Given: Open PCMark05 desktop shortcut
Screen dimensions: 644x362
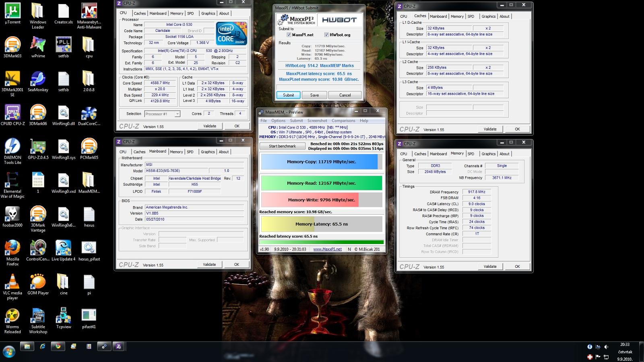Looking at the screenshot, I should pyautogui.click(x=89, y=149).
